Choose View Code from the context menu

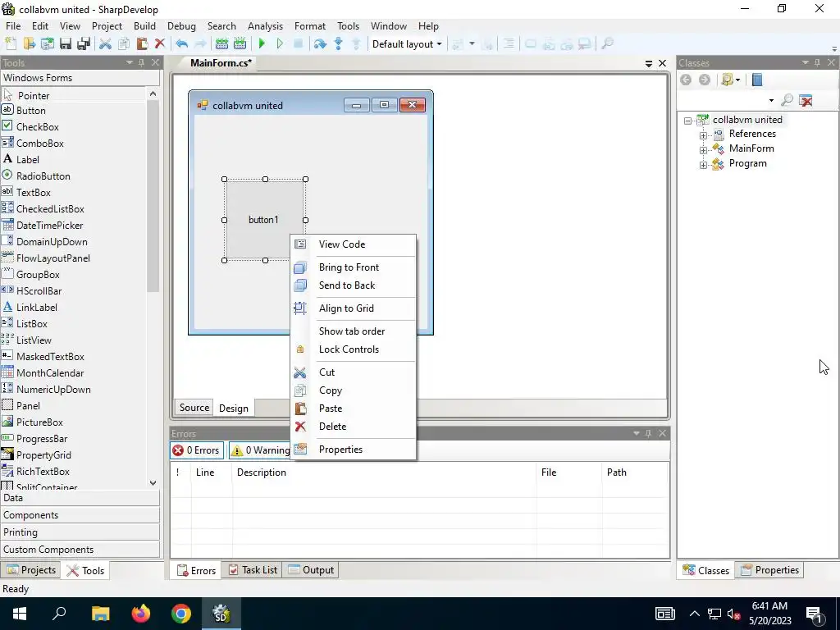click(x=354, y=244)
